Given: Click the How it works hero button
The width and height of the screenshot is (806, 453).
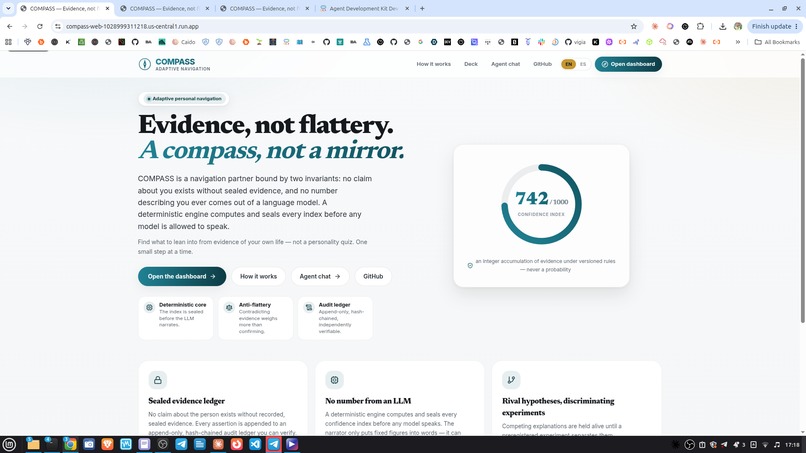Looking at the screenshot, I should pyautogui.click(x=259, y=276).
